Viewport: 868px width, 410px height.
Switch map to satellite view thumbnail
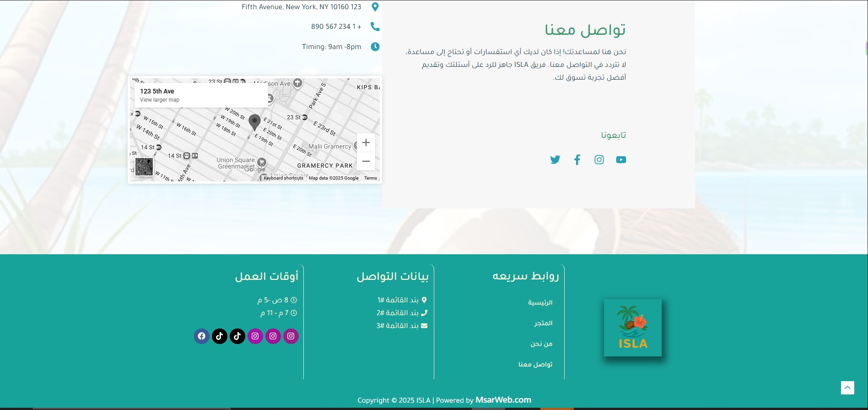pyautogui.click(x=144, y=167)
